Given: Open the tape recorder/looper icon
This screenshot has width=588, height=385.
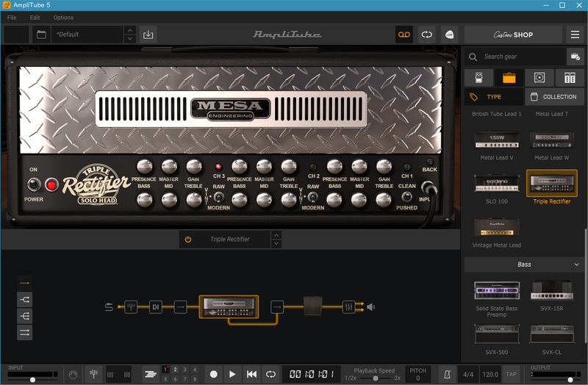Looking at the screenshot, I should 404,35.
